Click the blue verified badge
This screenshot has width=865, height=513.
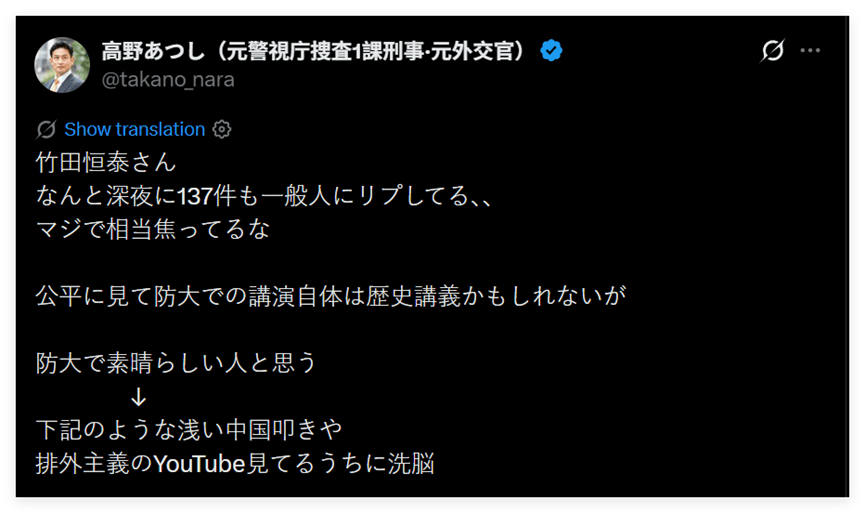tap(551, 51)
